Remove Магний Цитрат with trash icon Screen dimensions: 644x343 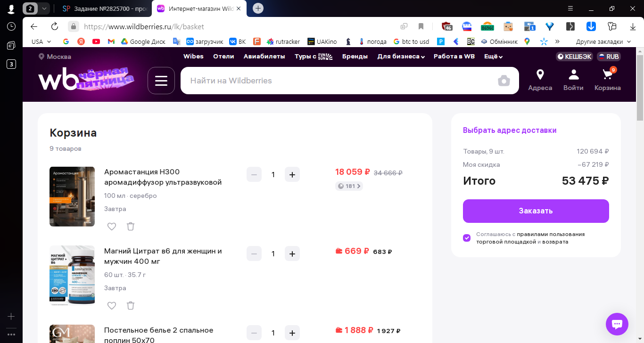click(131, 306)
